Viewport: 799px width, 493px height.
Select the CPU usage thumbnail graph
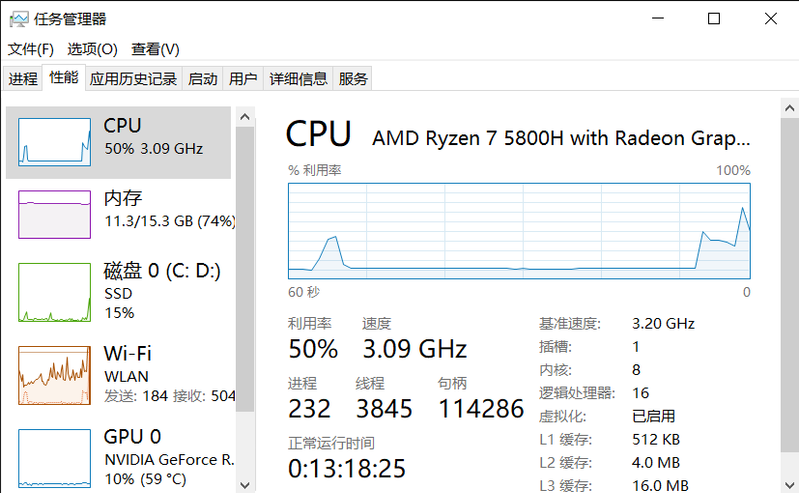coord(55,142)
